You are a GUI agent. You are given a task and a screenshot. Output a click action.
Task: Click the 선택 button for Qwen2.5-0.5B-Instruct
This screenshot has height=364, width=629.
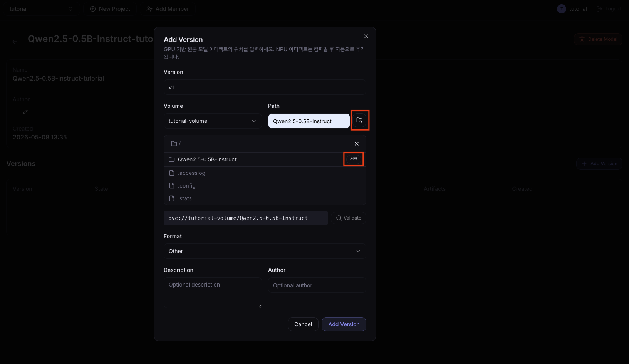tap(354, 159)
